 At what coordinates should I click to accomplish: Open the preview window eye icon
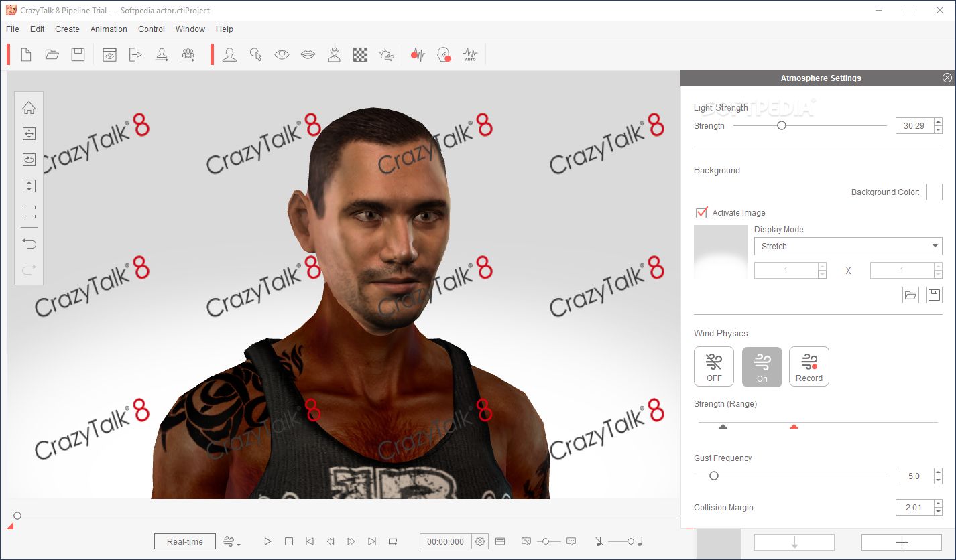click(x=109, y=55)
